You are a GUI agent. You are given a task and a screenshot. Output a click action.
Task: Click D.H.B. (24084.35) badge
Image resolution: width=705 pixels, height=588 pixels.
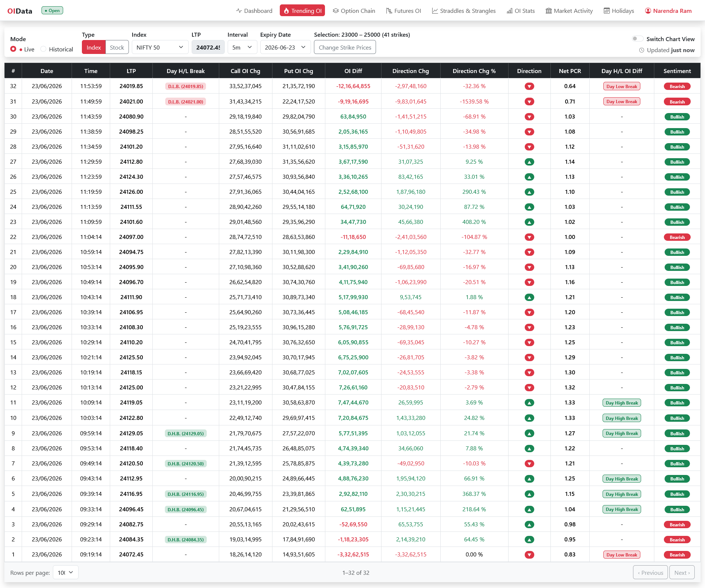click(x=185, y=540)
